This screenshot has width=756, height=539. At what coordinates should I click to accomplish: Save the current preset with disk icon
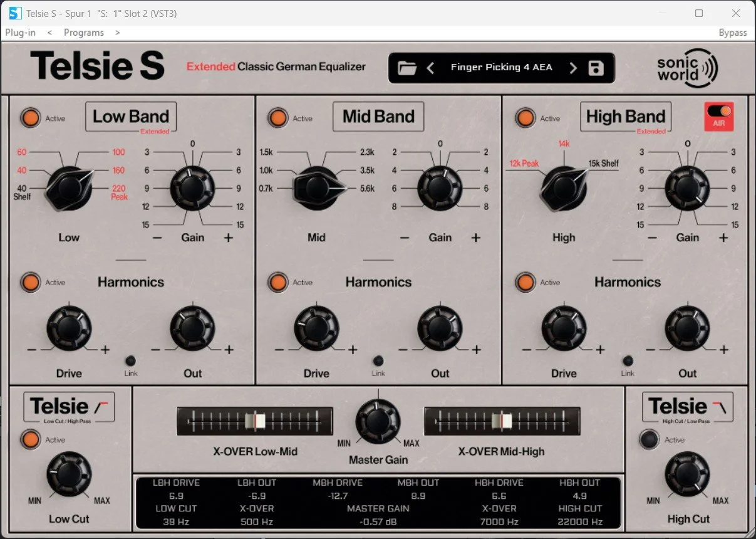594,67
